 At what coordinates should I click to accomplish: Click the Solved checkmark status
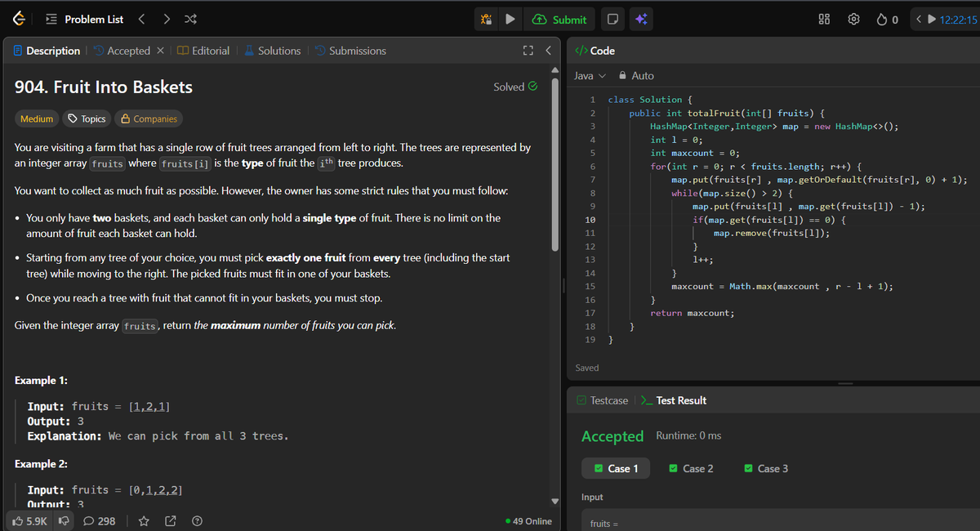click(515, 87)
